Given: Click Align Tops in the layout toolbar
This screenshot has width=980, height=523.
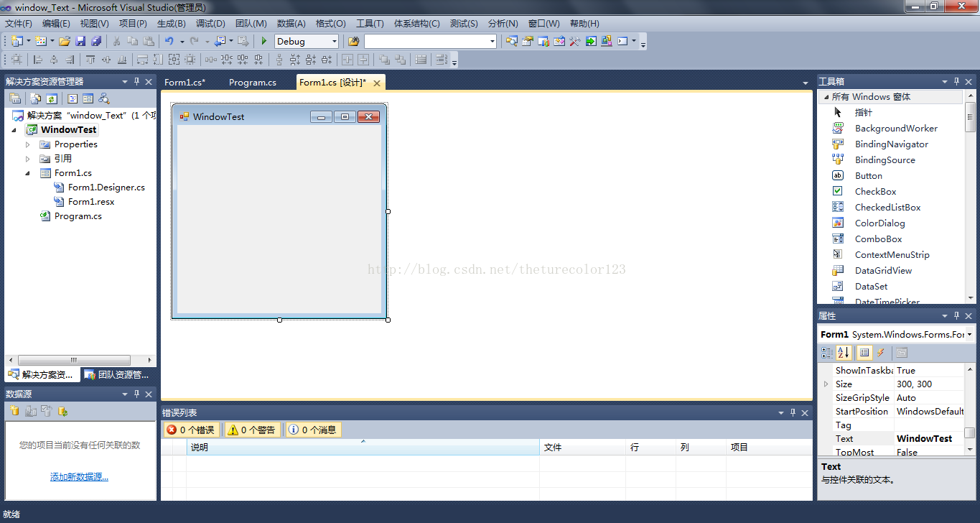Looking at the screenshot, I should 90,60.
